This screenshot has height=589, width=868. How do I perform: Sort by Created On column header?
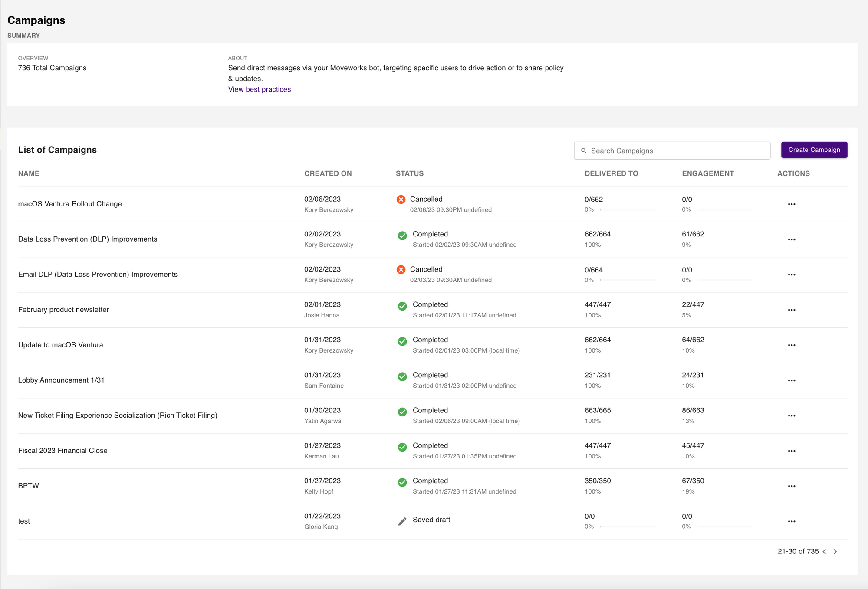(328, 173)
